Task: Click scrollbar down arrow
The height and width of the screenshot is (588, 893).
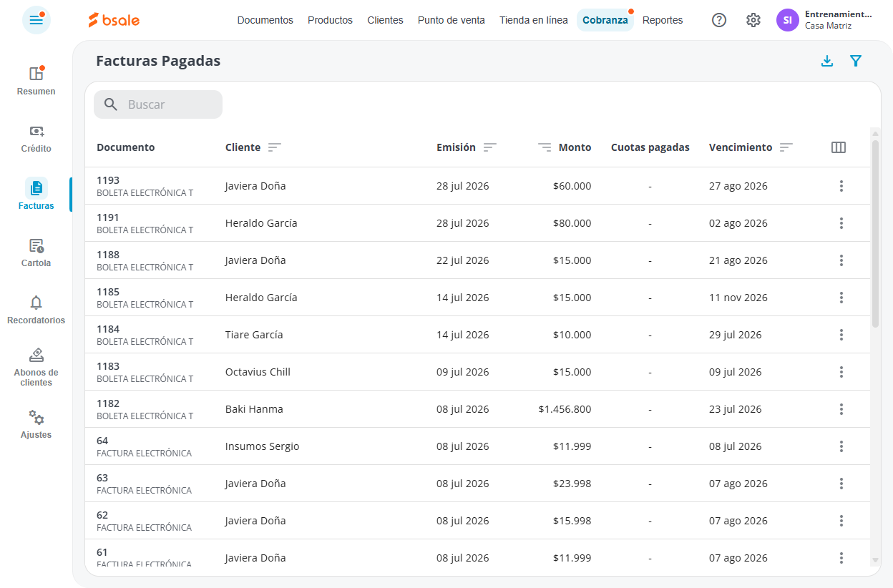Action: [x=875, y=560]
